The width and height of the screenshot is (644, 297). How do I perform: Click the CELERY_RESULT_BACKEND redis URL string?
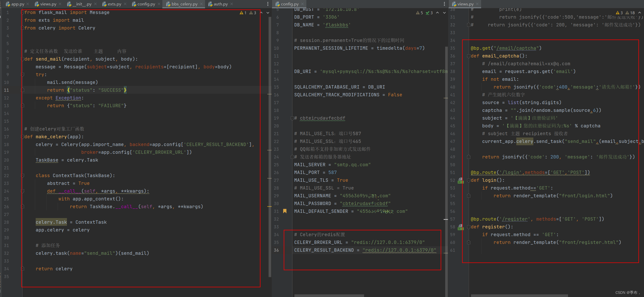click(x=399, y=250)
